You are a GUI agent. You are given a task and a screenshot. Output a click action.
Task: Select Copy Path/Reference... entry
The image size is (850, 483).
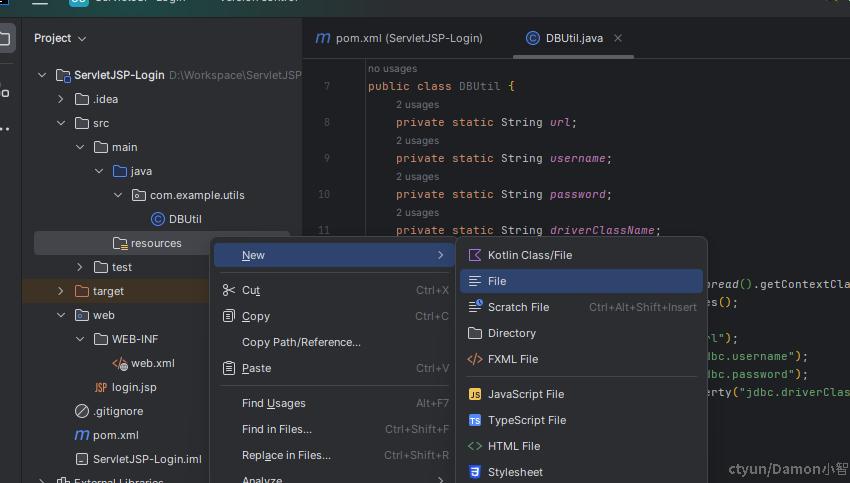coord(334,342)
